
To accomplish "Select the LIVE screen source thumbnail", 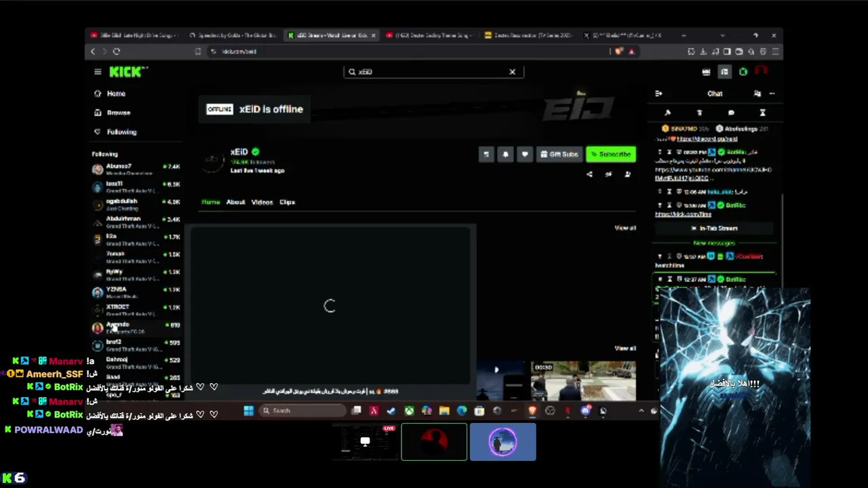I will (365, 442).
